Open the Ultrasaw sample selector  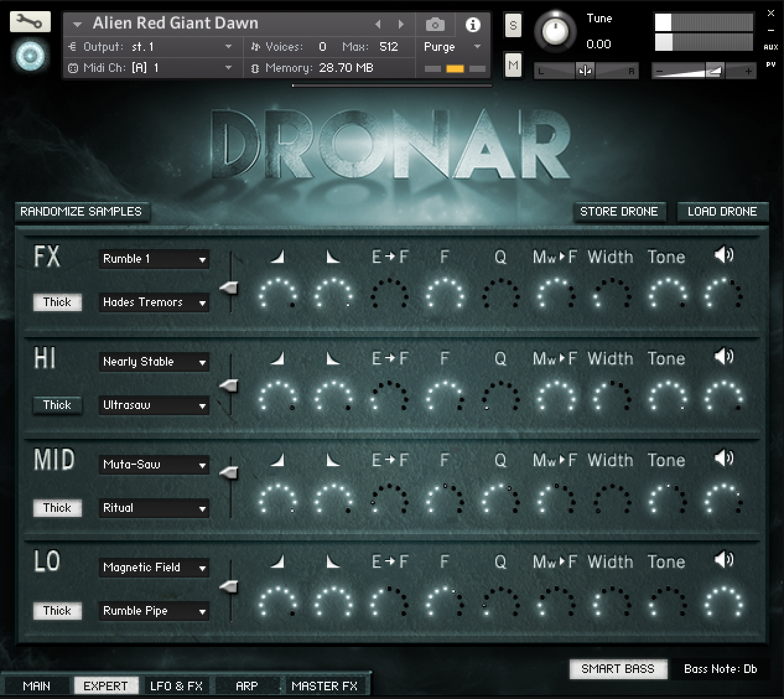(x=154, y=405)
